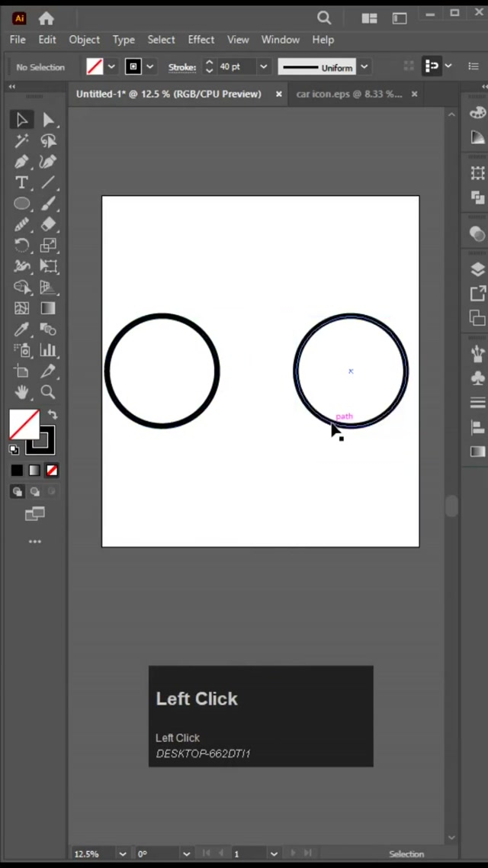Click the fill color swatch in toolbar
This screenshot has width=488, height=868.
(x=24, y=425)
